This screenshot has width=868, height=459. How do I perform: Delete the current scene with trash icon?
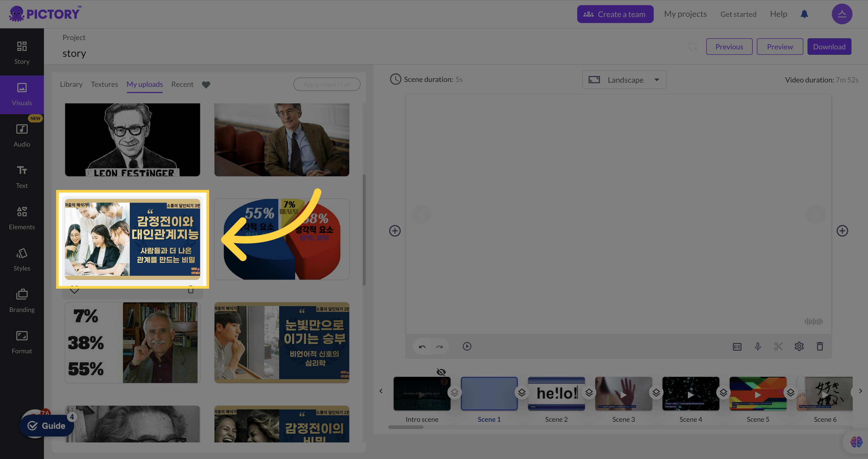(820, 346)
